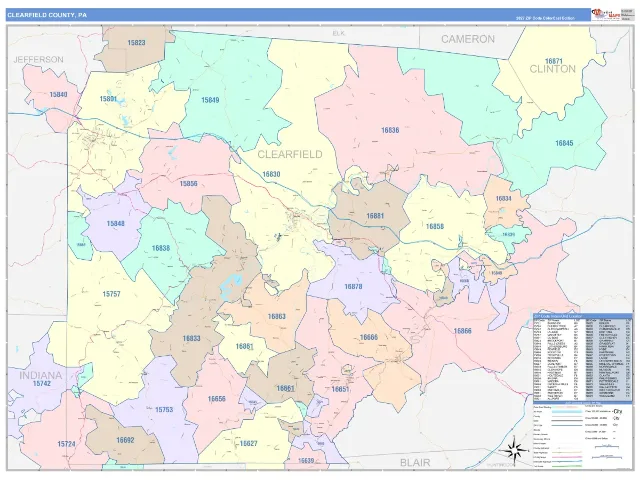Select ZIP code label 16833
640x480 pixels.
tap(191, 338)
